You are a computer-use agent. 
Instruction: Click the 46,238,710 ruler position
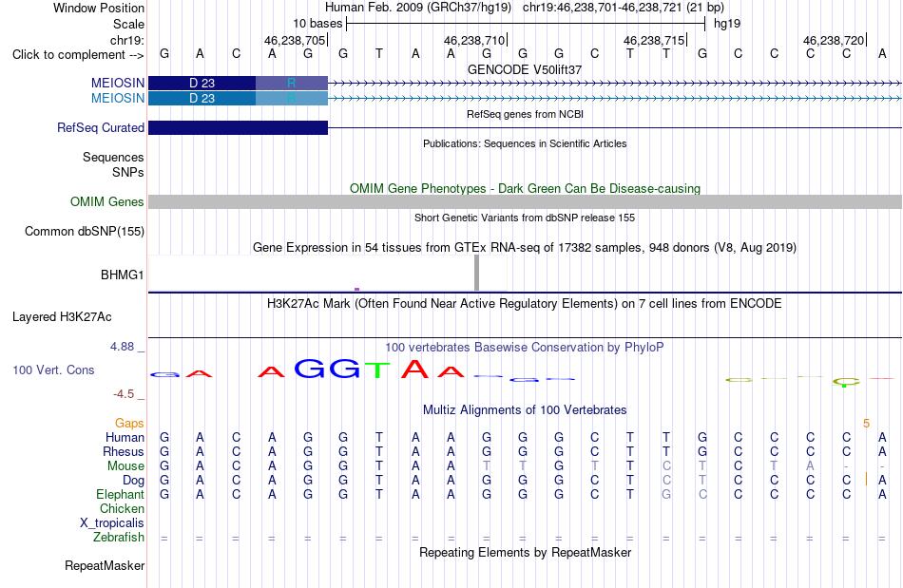(474, 40)
